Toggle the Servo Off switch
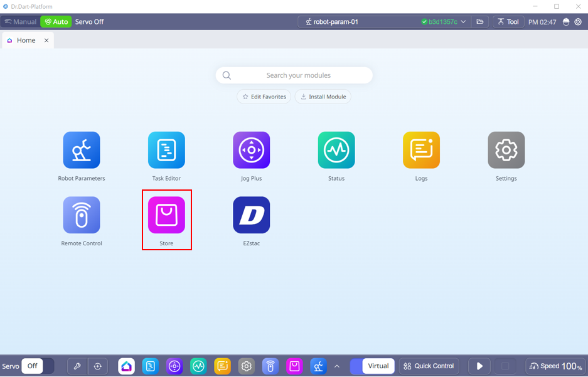 pos(38,366)
